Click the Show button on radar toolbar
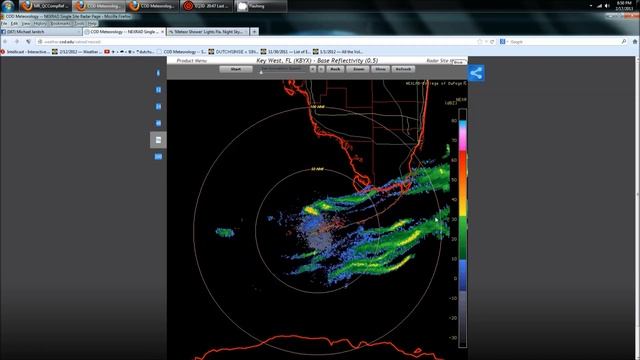 [x=380, y=69]
